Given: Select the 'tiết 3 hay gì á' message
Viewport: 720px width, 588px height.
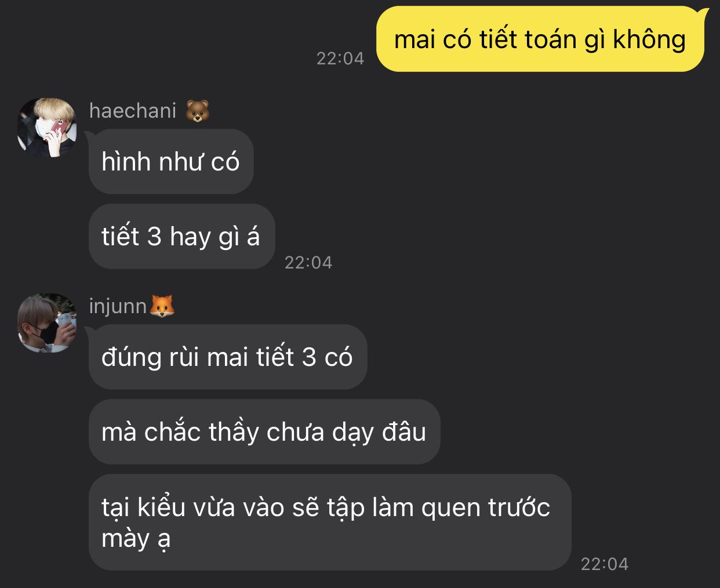Looking at the screenshot, I should coord(181,236).
